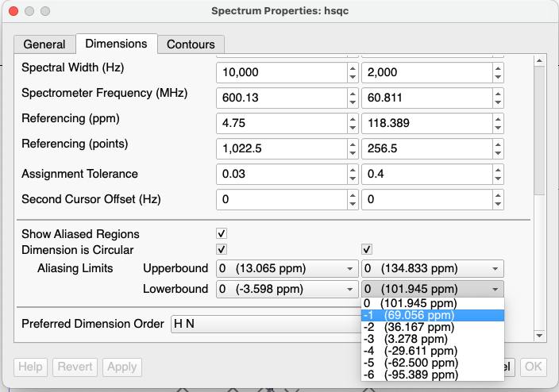This screenshot has width=559, height=392.
Task: Close the Spectrum Properties window
Action: click(13, 11)
